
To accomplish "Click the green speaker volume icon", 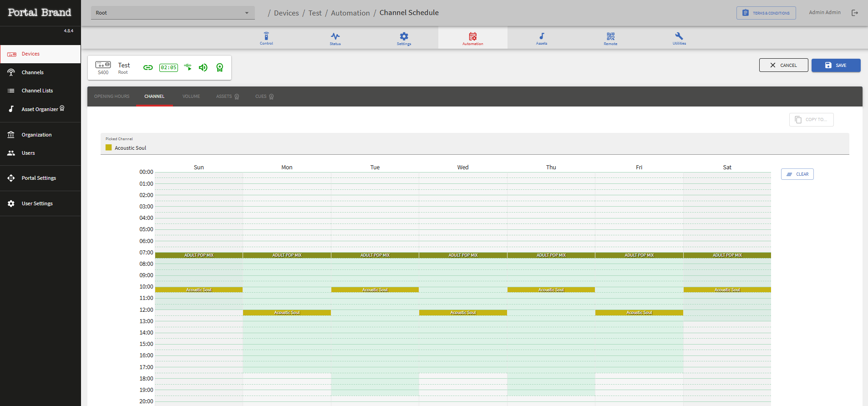I will coord(203,67).
